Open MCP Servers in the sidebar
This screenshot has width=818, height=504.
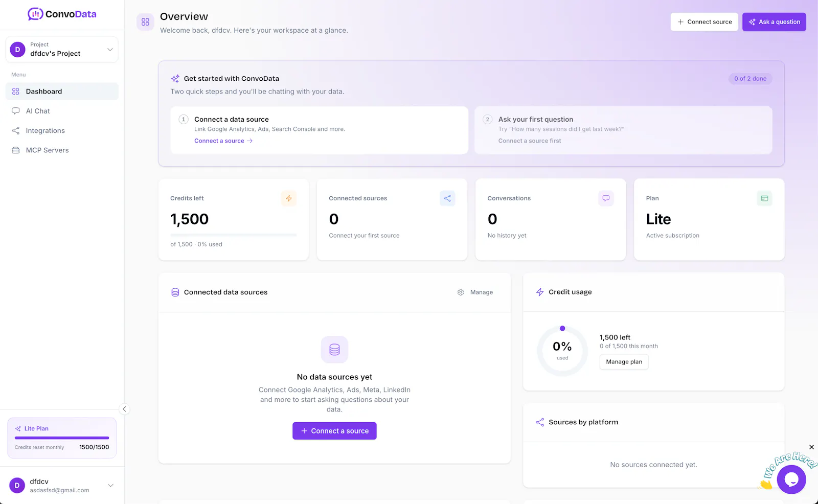pos(62,150)
